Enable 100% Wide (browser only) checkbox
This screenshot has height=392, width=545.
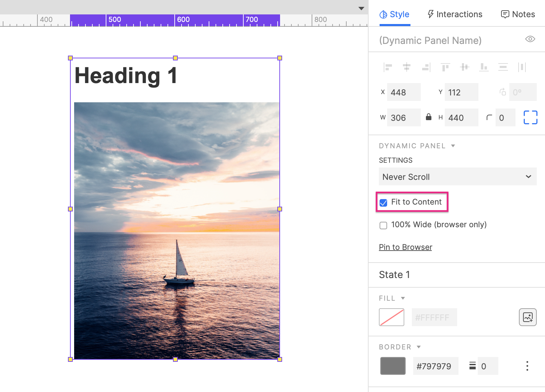[x=383, y=225]
